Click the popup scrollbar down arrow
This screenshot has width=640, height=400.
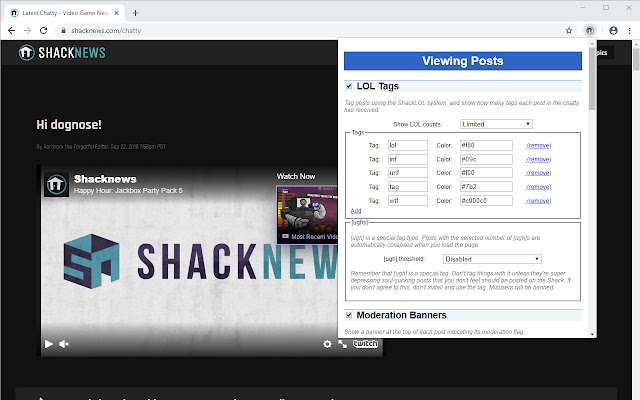tap(592, 334)
